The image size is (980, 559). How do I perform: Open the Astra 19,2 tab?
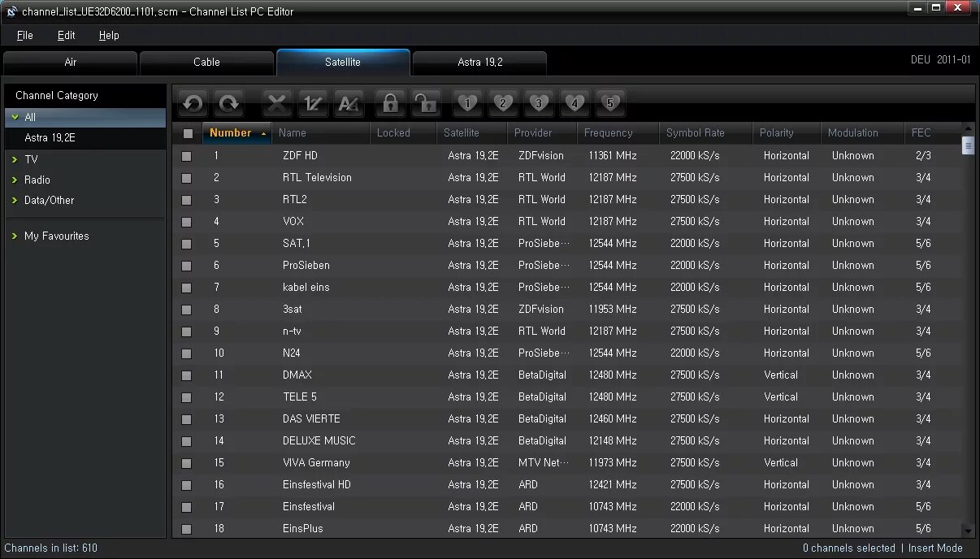(x=479, y=63)
